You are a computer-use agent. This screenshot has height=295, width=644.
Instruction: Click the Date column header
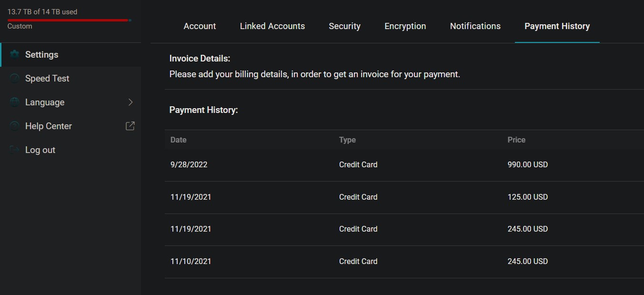coord(179,140)
